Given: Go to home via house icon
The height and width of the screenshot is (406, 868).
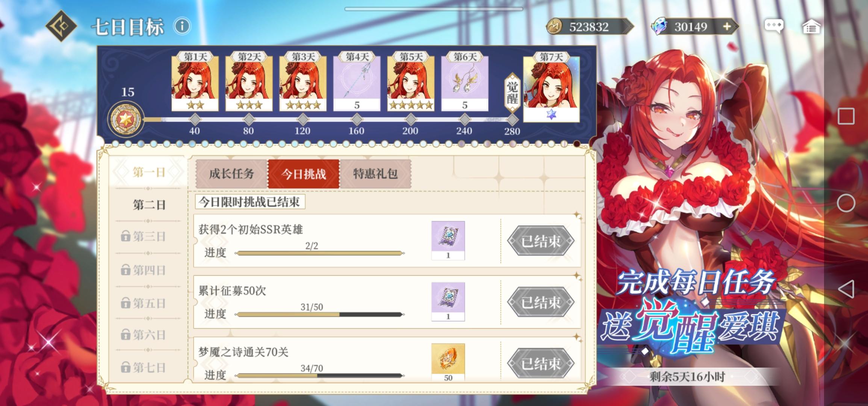Looking at the screenshot, I should (x=811, y=27).
